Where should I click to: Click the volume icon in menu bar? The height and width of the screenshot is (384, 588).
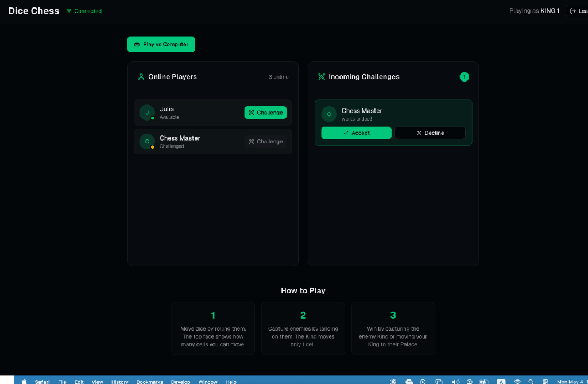[455, 382]
